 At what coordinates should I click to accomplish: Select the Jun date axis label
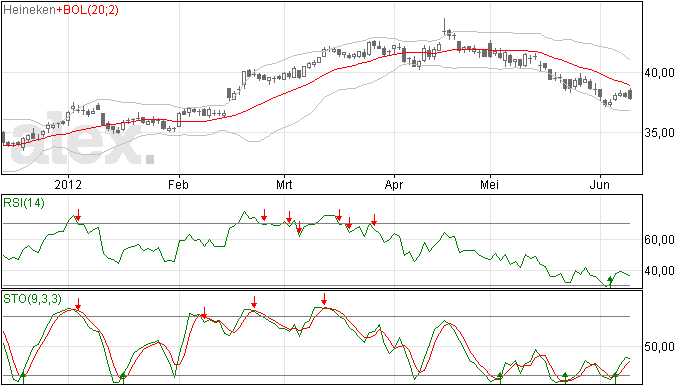coord(600,184)
